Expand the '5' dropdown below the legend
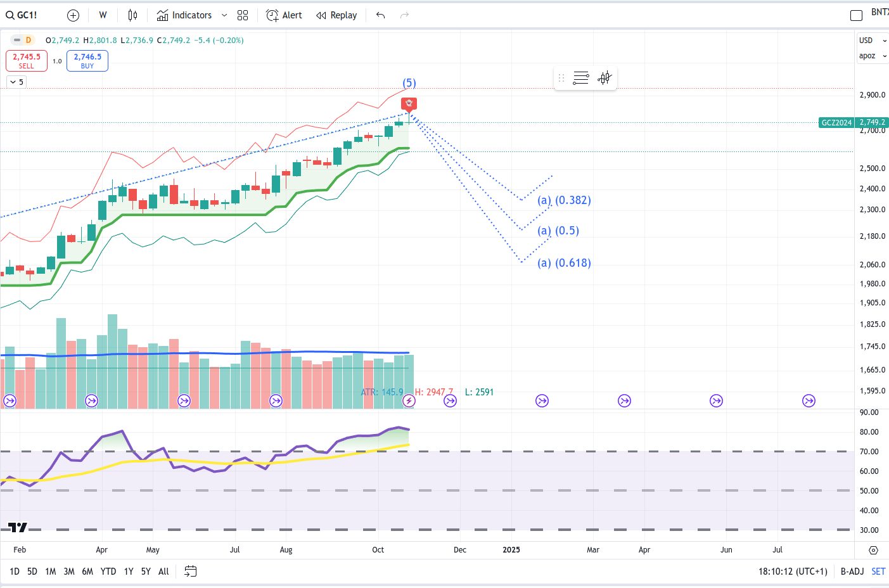889x588 pixels. (16, 81)
